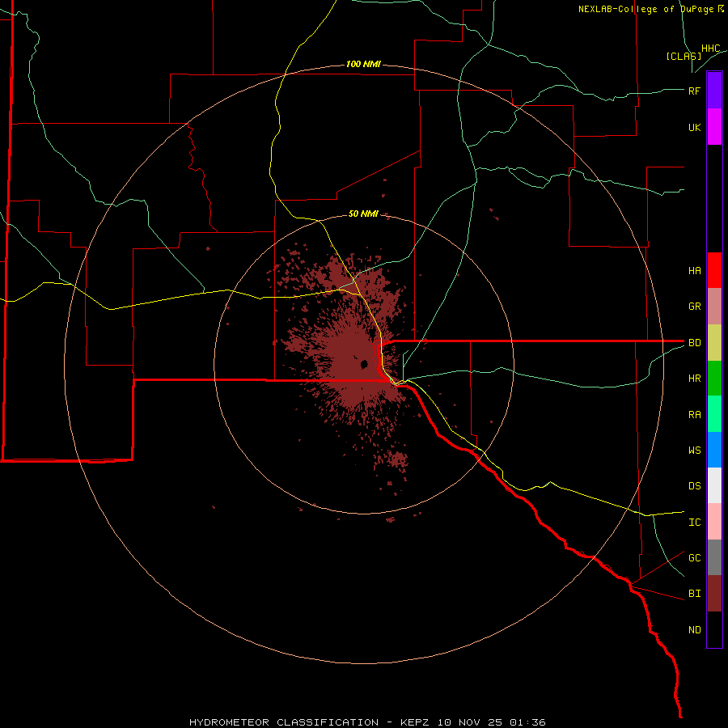The height and width of the screenshot is (728, 728).
Task: Click the UK magenta legend swatch
Action: 714,127
